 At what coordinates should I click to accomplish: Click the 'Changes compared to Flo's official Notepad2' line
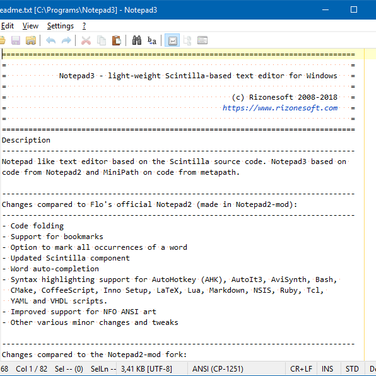point(149,204)
